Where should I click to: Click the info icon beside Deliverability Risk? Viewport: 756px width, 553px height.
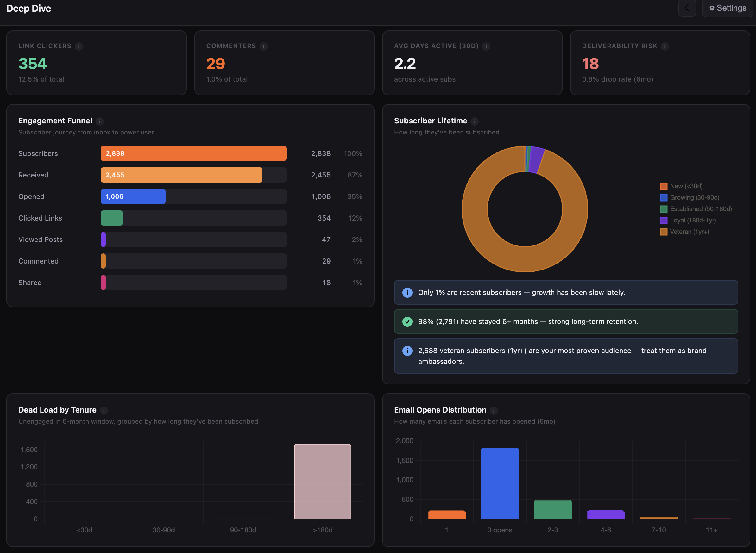tap(665, 47)
